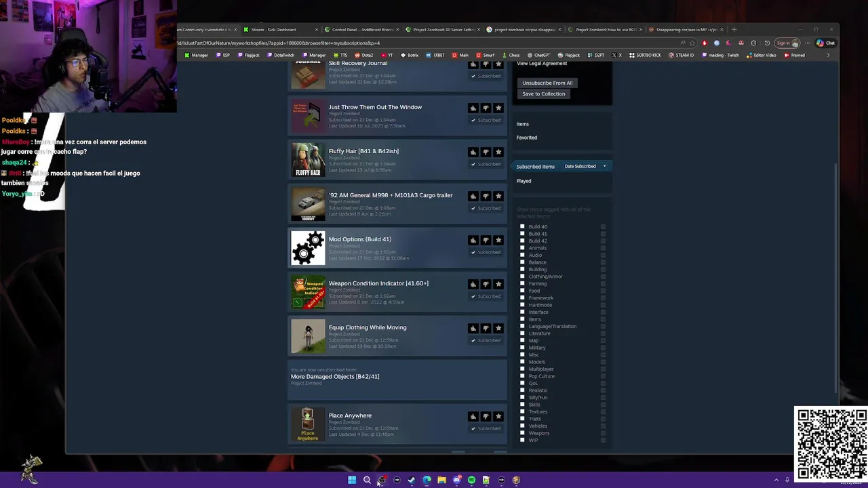Open More Damaged Objects [B42/41] link
Screen dimensions: 868x488
pyautogui.click(x=335, y=376)
